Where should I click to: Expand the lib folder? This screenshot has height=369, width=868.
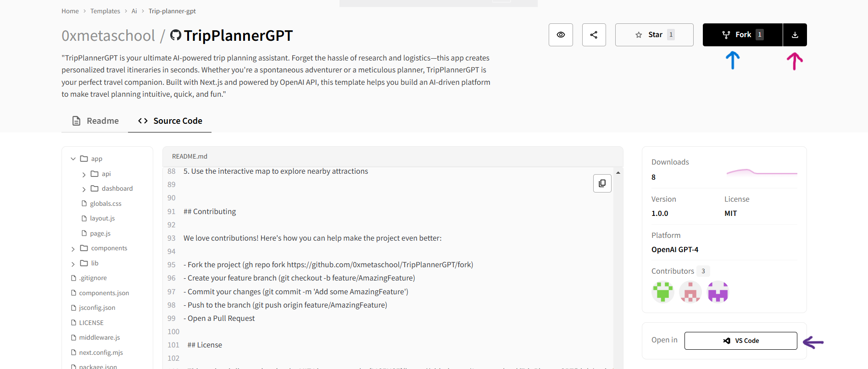73,264
